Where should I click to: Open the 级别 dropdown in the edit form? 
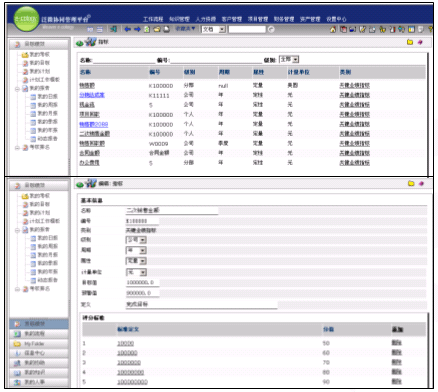(x=136, y=240)
